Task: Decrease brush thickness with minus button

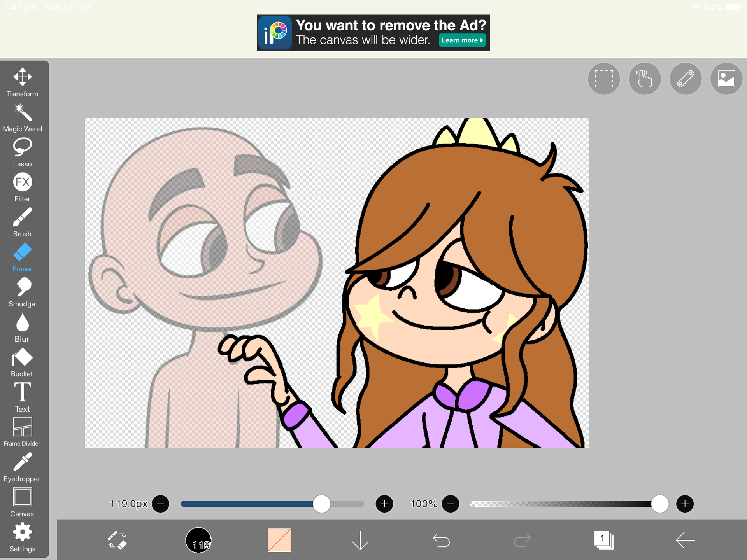Action: [x=160, y=504]
